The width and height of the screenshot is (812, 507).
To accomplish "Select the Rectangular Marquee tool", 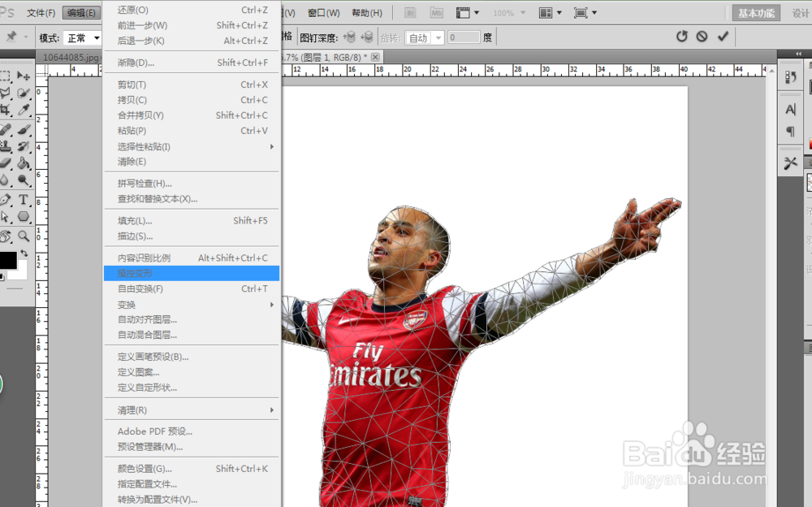I will click(5, 76).
